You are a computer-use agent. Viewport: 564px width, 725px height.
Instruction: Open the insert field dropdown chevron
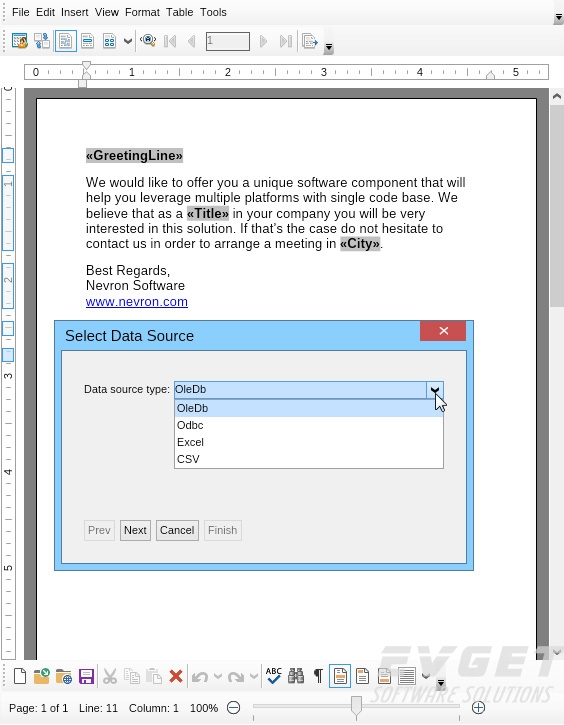(128, 41)
